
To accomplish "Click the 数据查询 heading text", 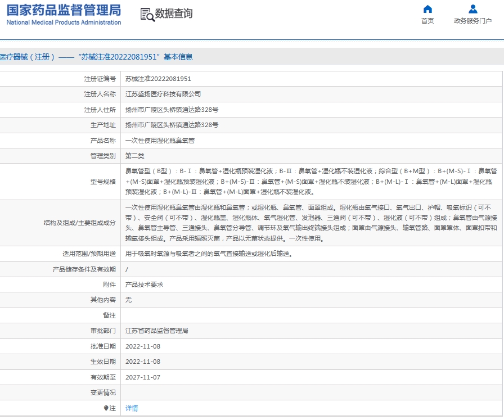I will click(x=174, y=13).
